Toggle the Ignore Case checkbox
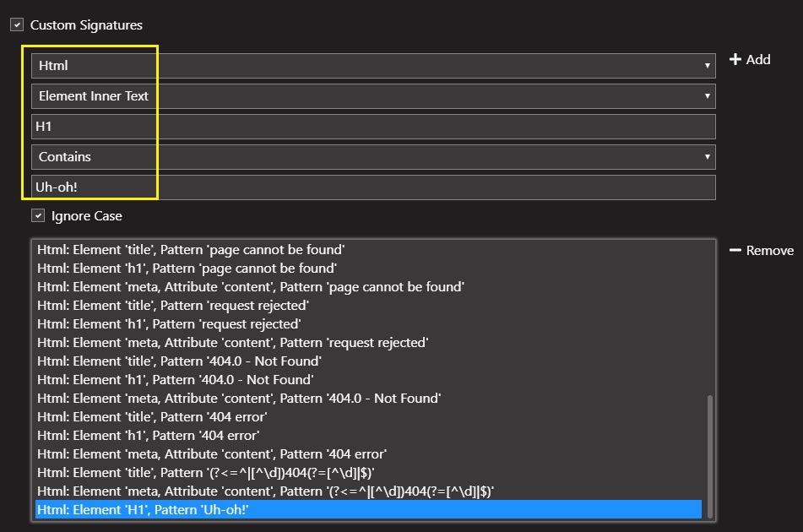Screen dimensions: 803x532 [38, 216]
